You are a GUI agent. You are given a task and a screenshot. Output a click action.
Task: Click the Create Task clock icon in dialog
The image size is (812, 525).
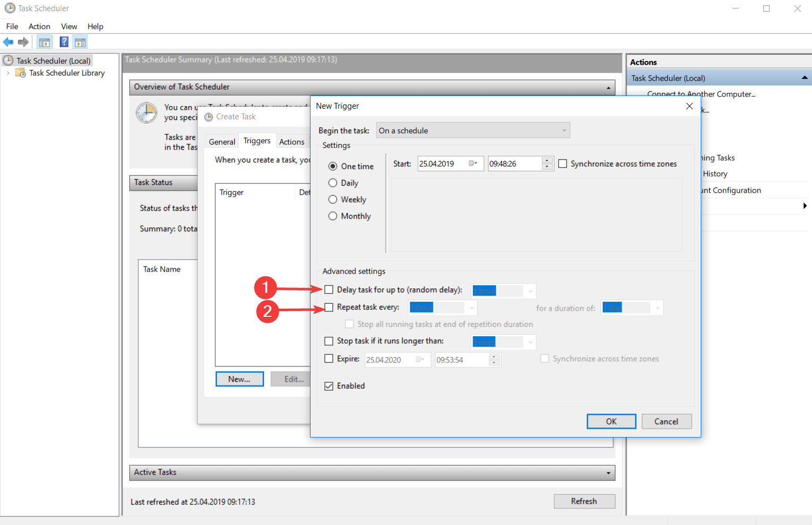208,117
